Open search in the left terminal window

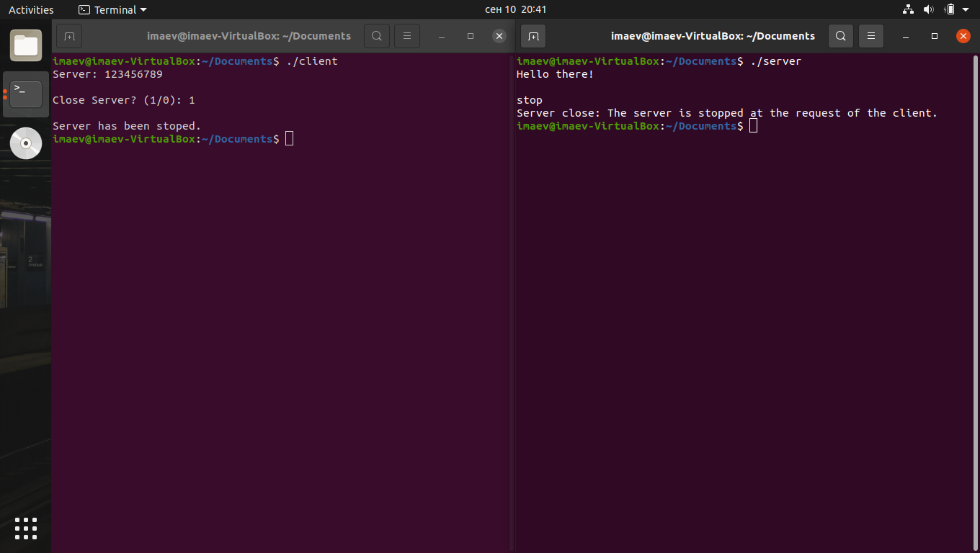376,35
